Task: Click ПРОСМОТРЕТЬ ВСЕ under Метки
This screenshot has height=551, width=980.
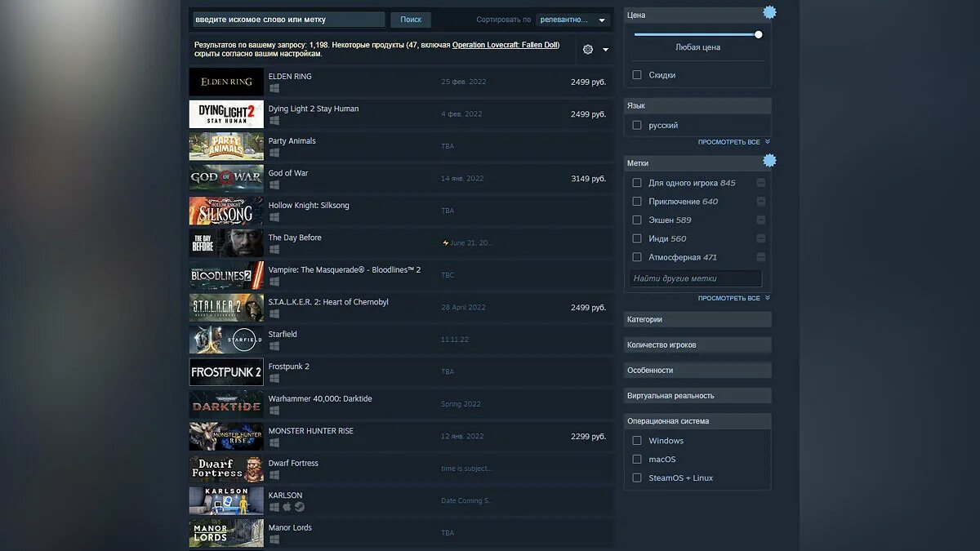Action: (733, 299)
